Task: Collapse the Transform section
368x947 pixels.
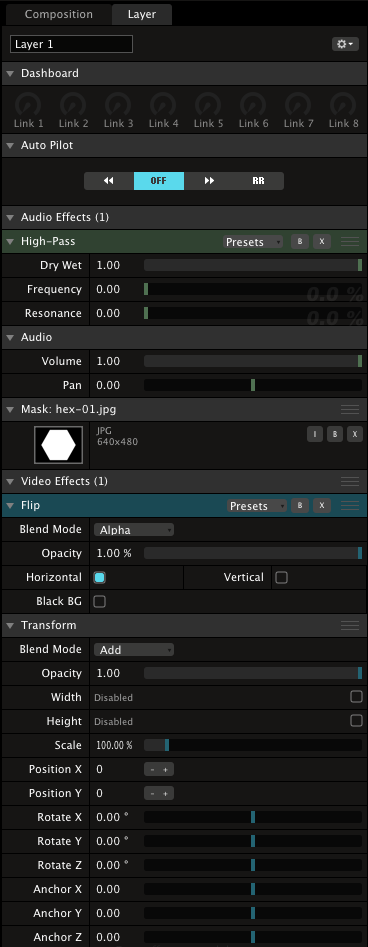Action: pyautogui.click(x=10, y=625)
